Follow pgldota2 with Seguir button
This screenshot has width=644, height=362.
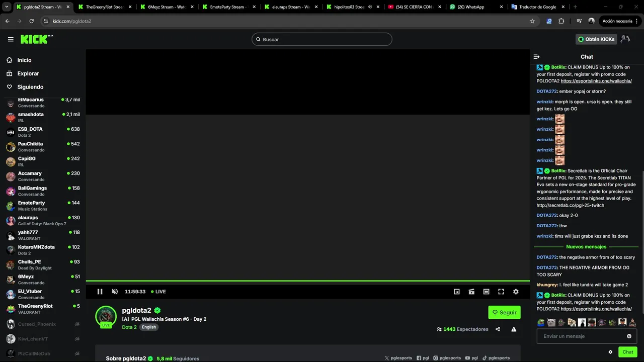504,312
